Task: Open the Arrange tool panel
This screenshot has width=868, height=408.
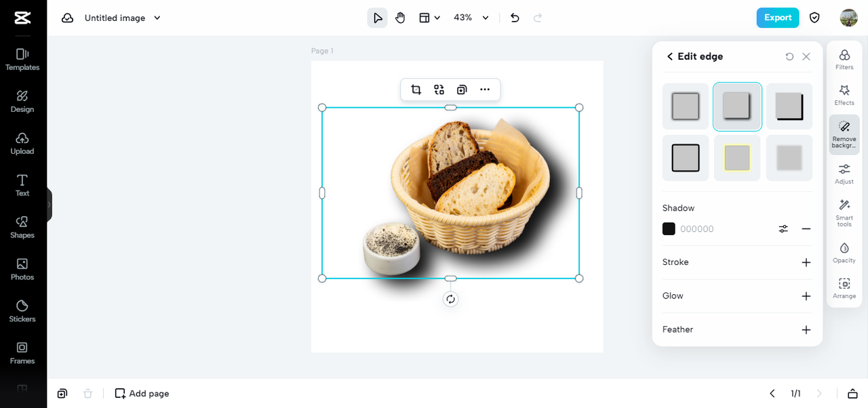Action: click(844, 288)
